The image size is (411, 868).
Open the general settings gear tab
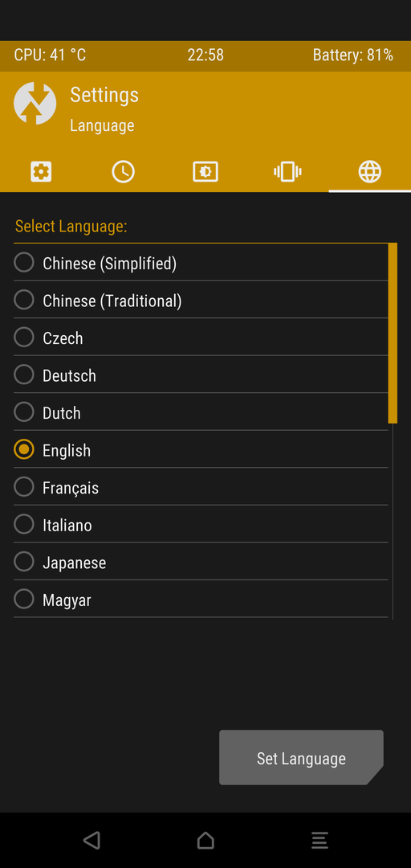pos(41,172)
